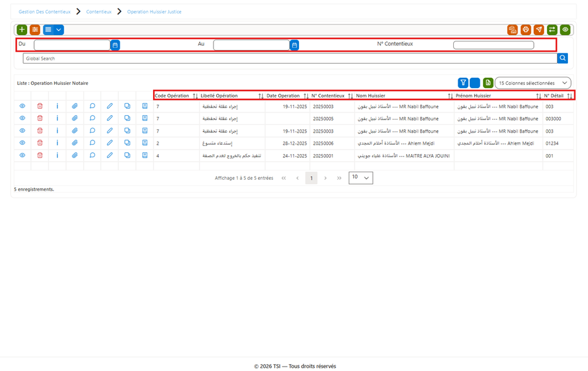The height and width of the screenshot is (371, 588).
Task: Open calendar picker for the Au date field
Action: 295,45
